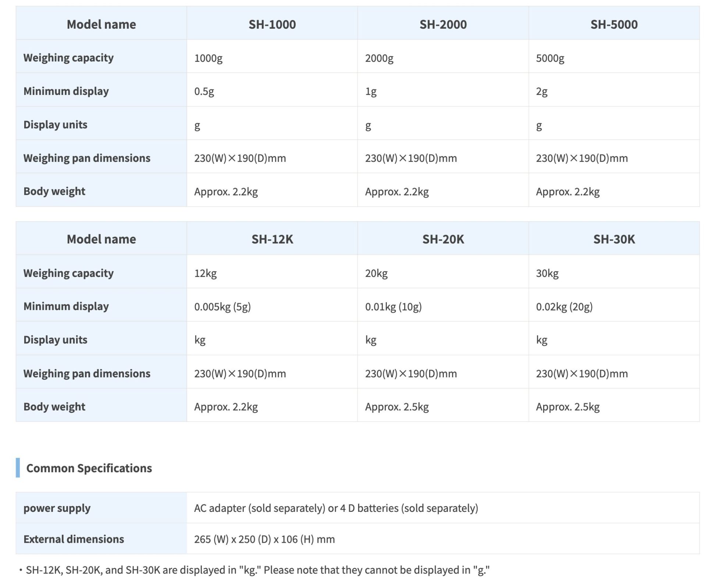Click the 265 (W) x 250 (D) dimensions value
This screenshot has height=588, width=706.
click(264, 539)
